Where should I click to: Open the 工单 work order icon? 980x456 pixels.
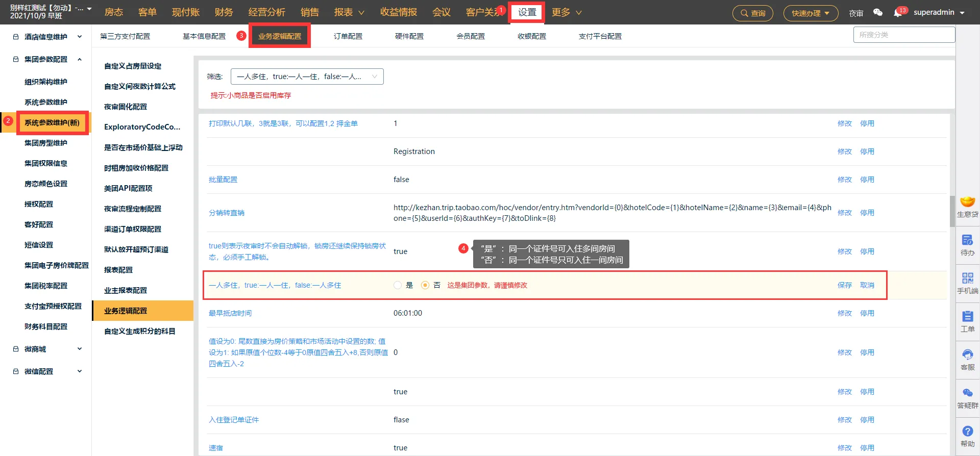click(x=967, y=321)
